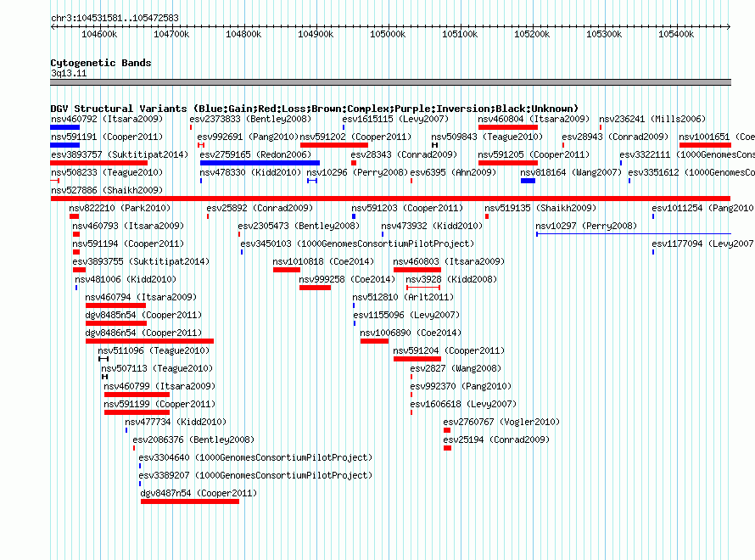
Task: Click esv2373833 (Bentley2008) label
Action: point(250,119)
